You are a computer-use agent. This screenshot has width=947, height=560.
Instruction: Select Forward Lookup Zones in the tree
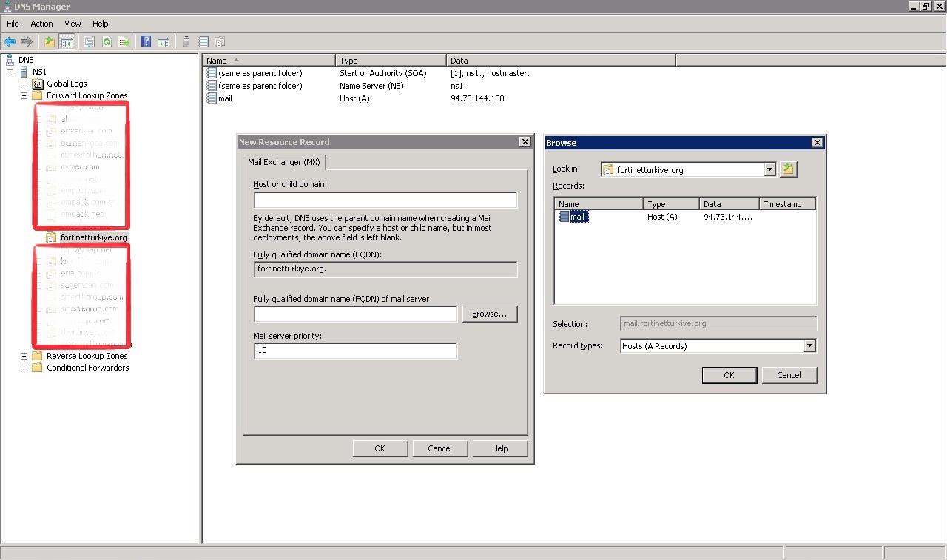point(87,95)
